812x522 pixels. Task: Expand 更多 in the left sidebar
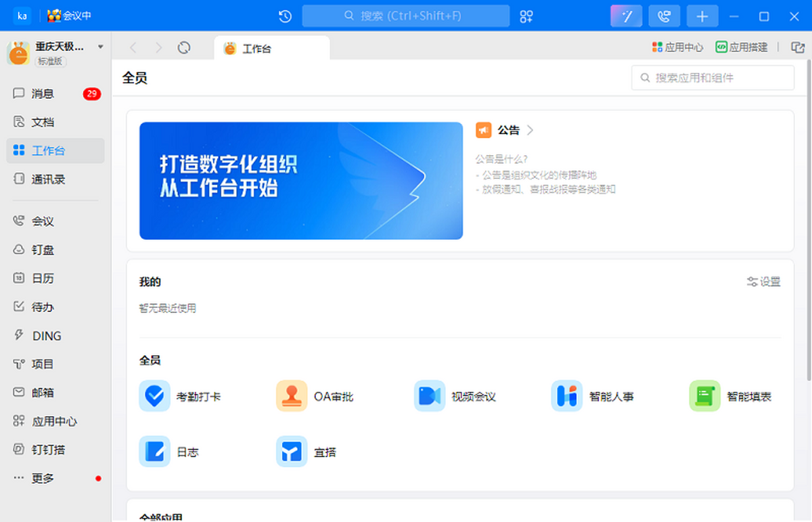tap(42, 478)
